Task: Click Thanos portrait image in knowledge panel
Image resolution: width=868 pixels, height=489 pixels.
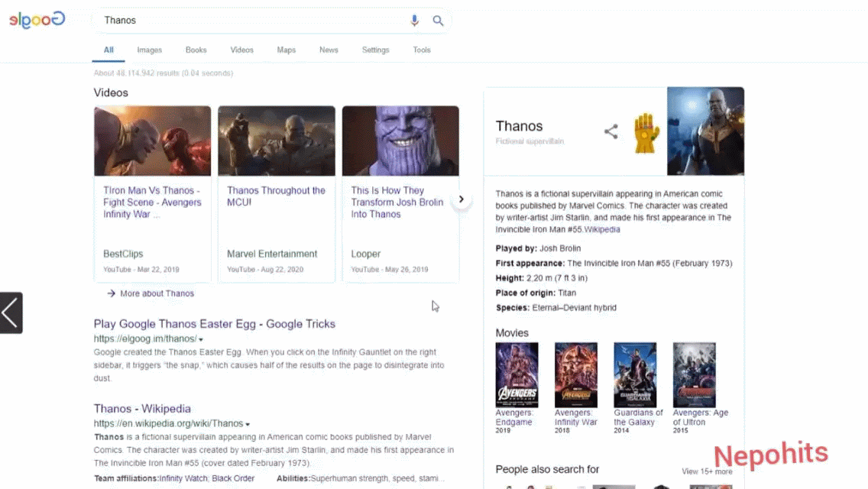Action: pos(705,131)
